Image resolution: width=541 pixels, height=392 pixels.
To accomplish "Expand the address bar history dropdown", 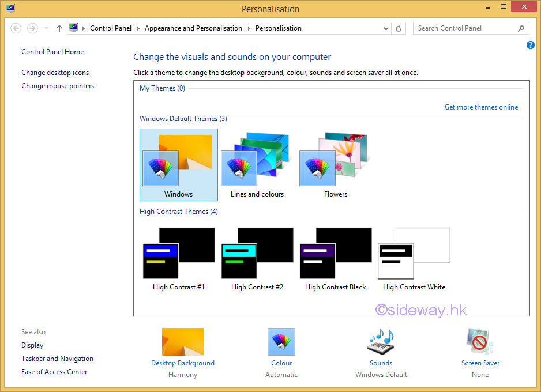I will [x=386, y=28].
